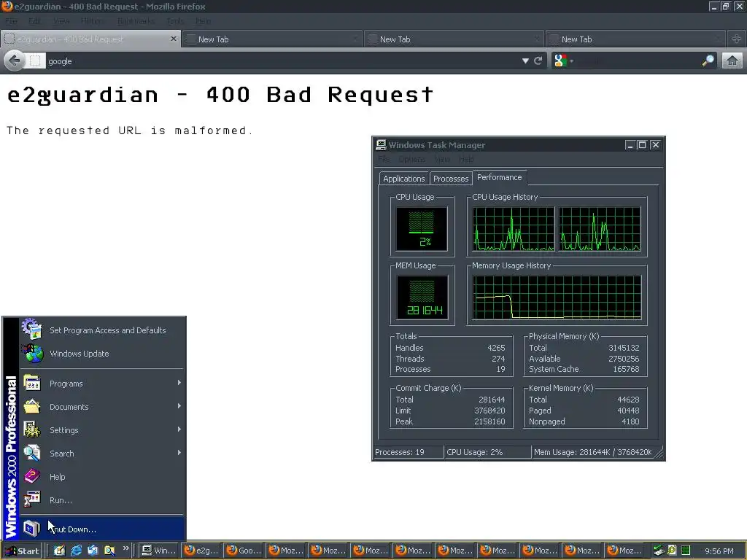Viewport: 747px width, 560px height.
Task: Reload the page with the refresh icon
Action: [x=538, y=61]
